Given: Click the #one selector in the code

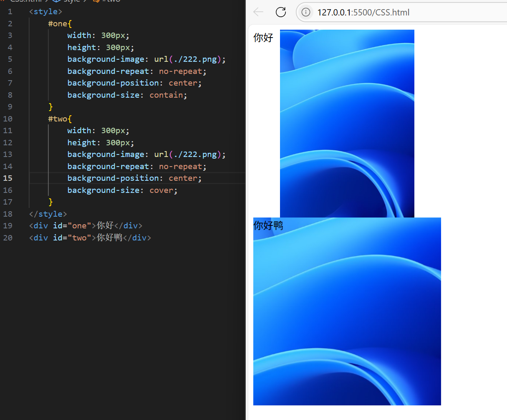Looking at the screenshot, I should click(x=58, y=24).
